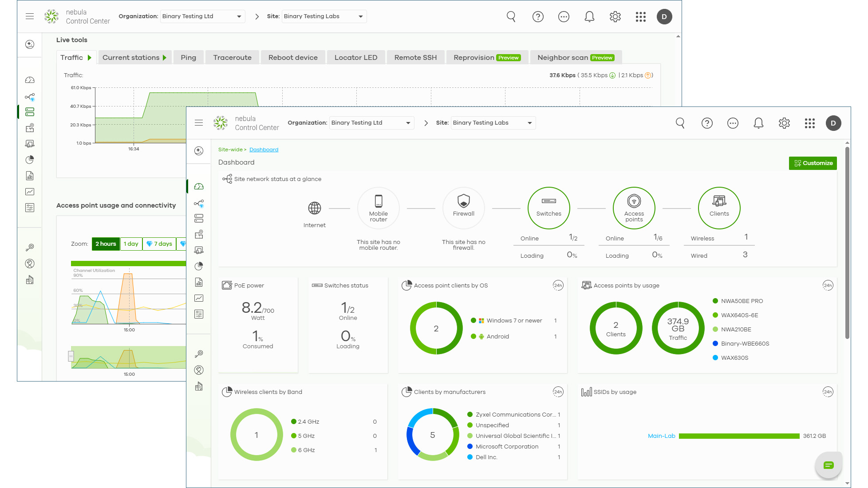
Task: Toggle the 2 hours zoom selection
Action: click(x=106, y=244)
